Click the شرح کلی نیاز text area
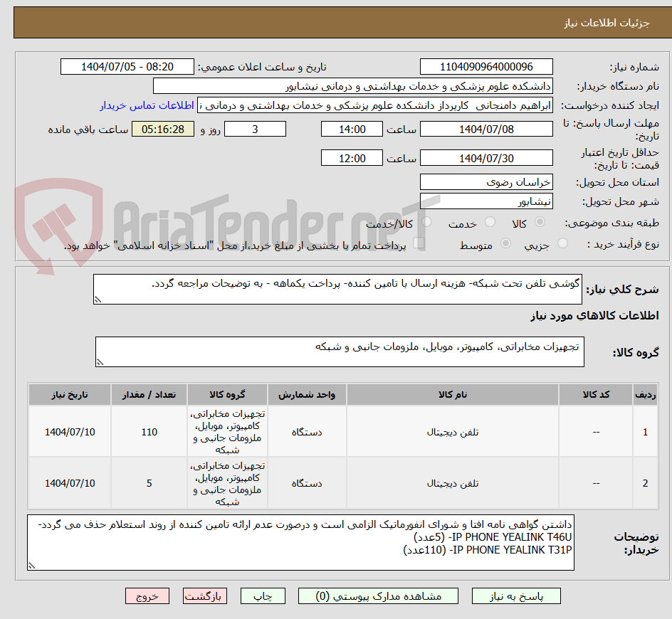This screenshot has width=672, height=619. click(x=337, y=289)
